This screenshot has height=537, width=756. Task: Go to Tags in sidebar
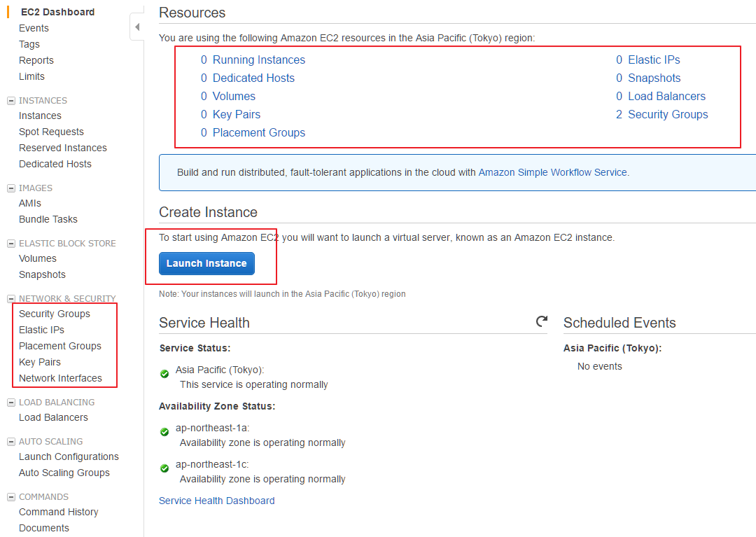[x=29, y=44]
